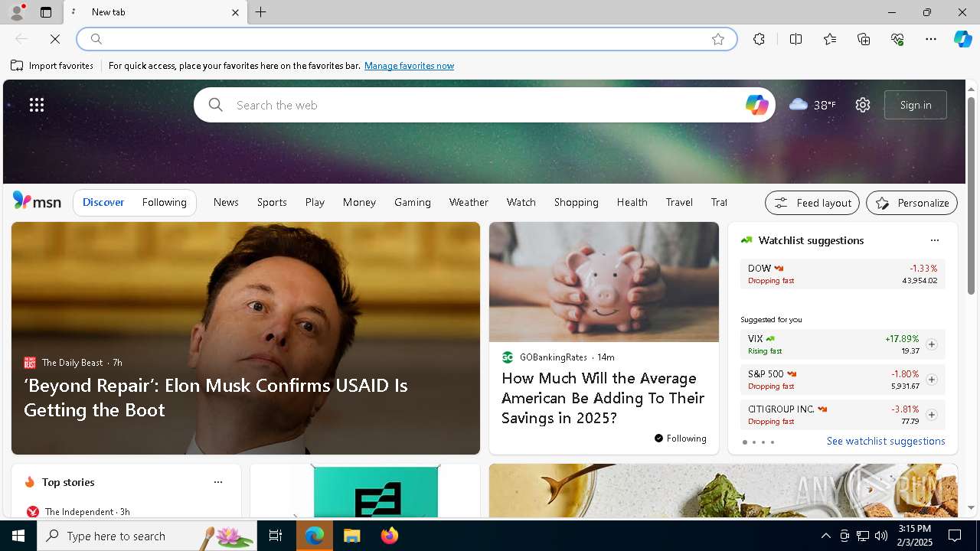Add S&P 500 to watchlist

point(931,380)
